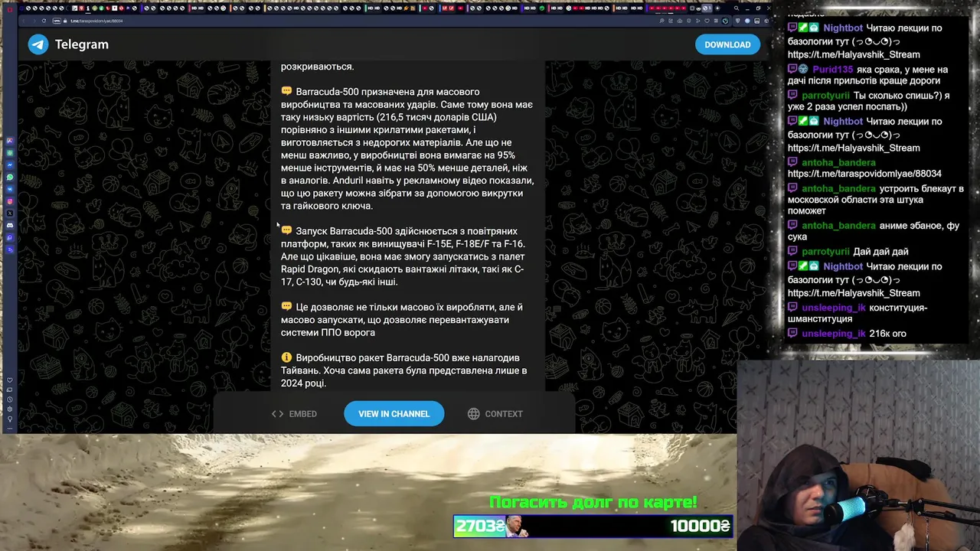Open the Halyavshik_Stream link in first Nightbot message

[854, 54]
